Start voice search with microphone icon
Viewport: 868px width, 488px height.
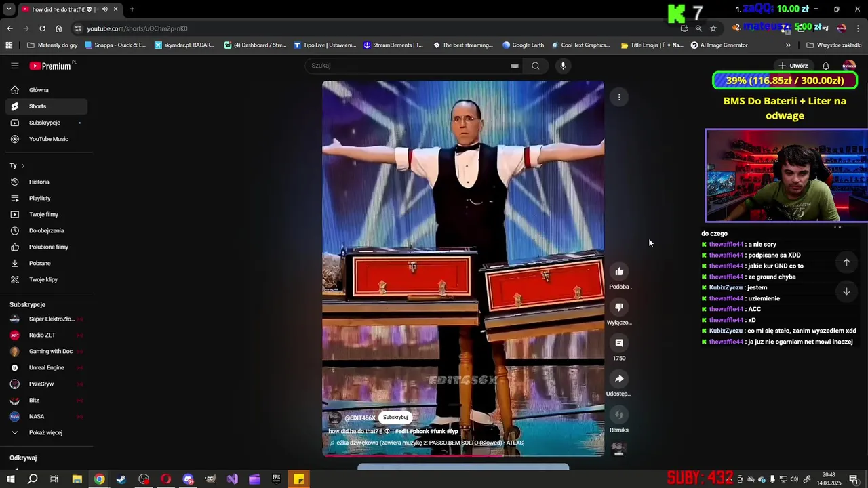pos(563,66)
